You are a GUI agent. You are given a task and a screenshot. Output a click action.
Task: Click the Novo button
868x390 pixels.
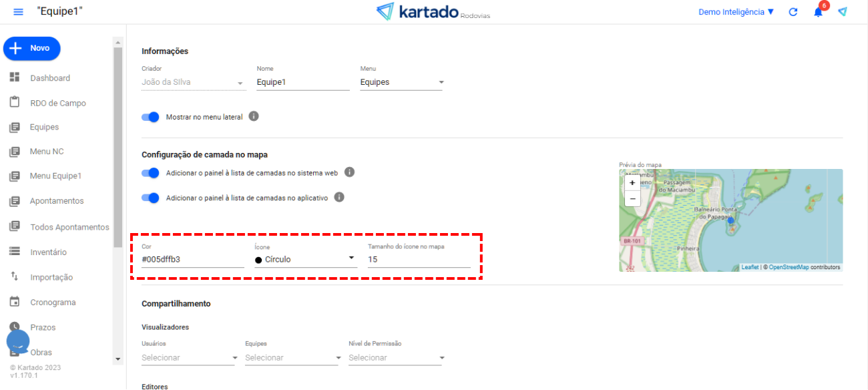(32, 48)
